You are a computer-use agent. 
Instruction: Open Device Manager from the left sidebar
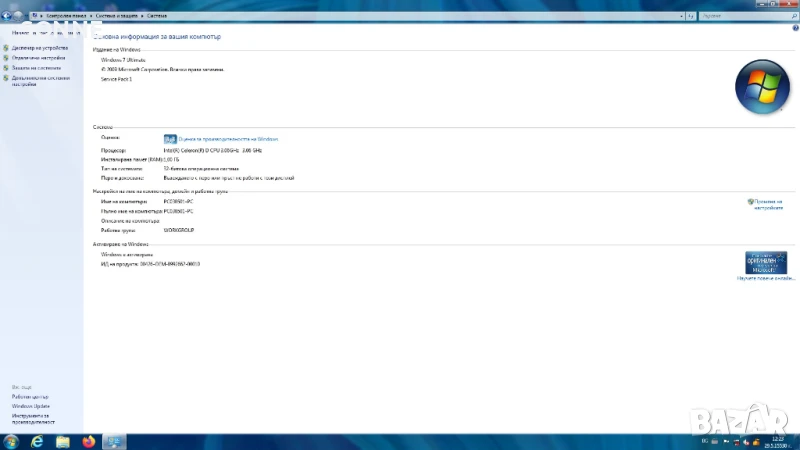pos(40,48)
